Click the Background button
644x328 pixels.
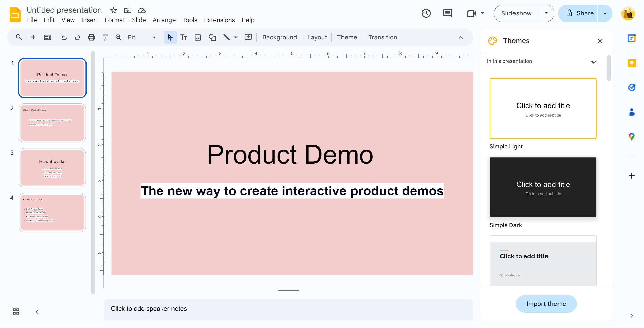pyautogui.click(x=279, y=37)
